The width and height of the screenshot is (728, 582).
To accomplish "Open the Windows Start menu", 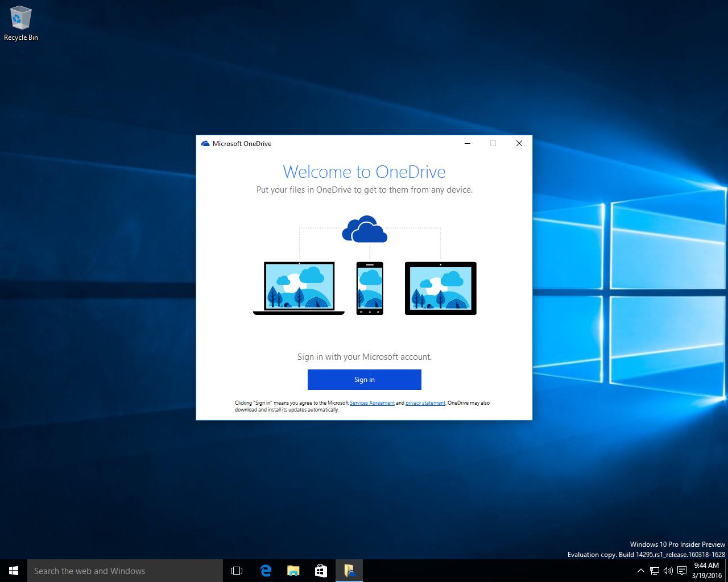I will [x=14, y=571].
